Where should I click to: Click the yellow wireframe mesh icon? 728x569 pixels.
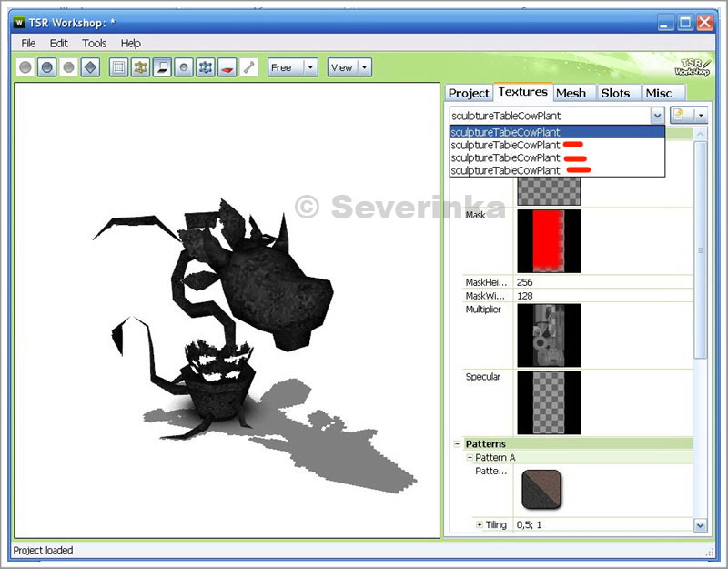140,67
